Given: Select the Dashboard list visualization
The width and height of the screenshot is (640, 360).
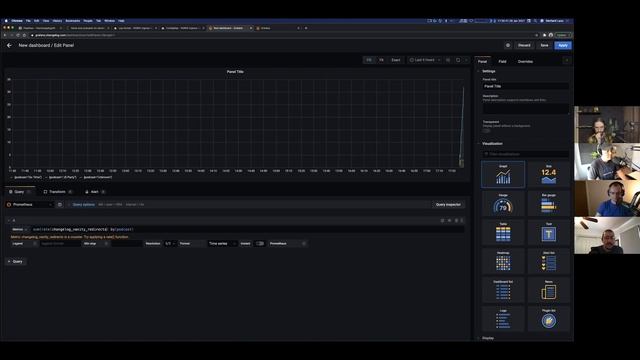Looking at the screenshot, I should click(x=503, y=290).
